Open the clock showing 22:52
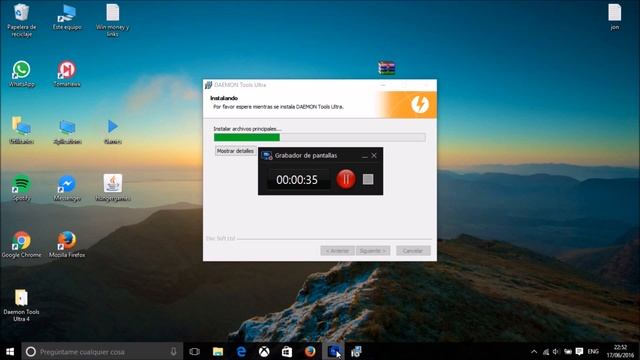Viewport: 640px width, 360px height. pos(620,351)
